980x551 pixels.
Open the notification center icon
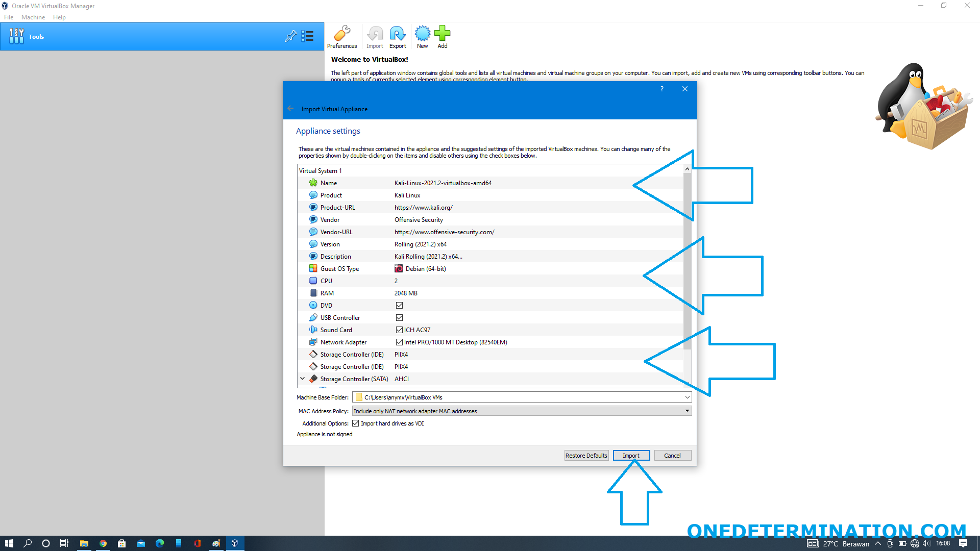pos(963,543)
